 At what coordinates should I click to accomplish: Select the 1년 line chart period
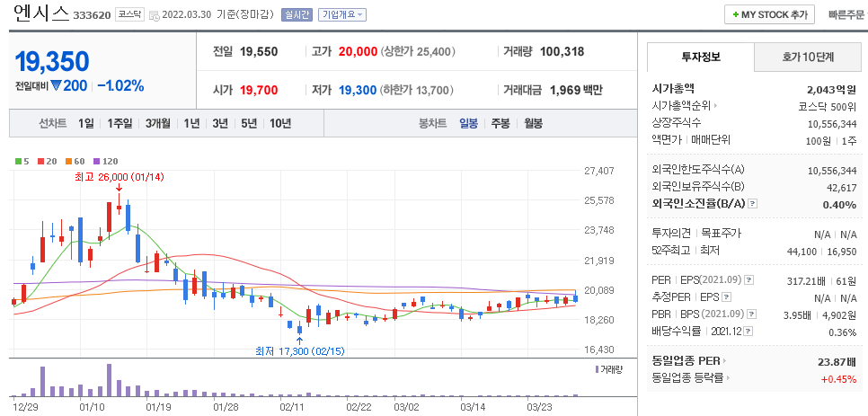coord(191,123)
